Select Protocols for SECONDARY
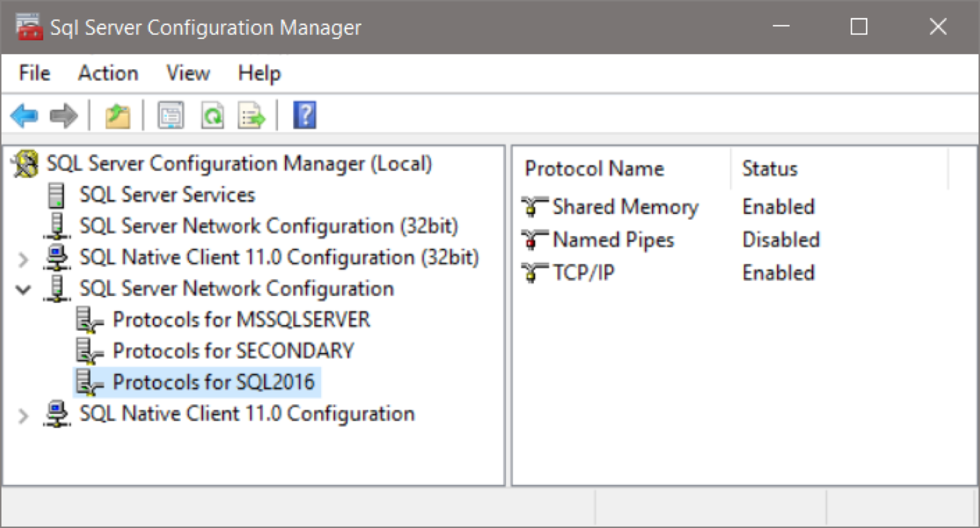The height and width of the screenshot is (528, 980). pyautogui.click(x=233, y=351)
